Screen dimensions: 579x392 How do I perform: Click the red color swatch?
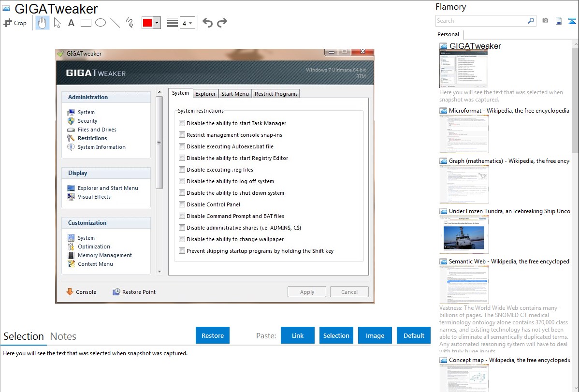147,23
